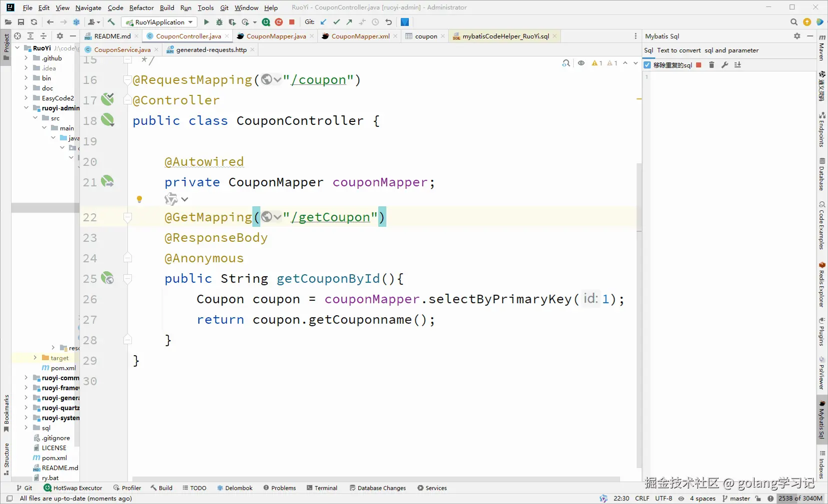Toggle the Structure tool window
Screen dimensions: 828x504
tap(6, 459)
